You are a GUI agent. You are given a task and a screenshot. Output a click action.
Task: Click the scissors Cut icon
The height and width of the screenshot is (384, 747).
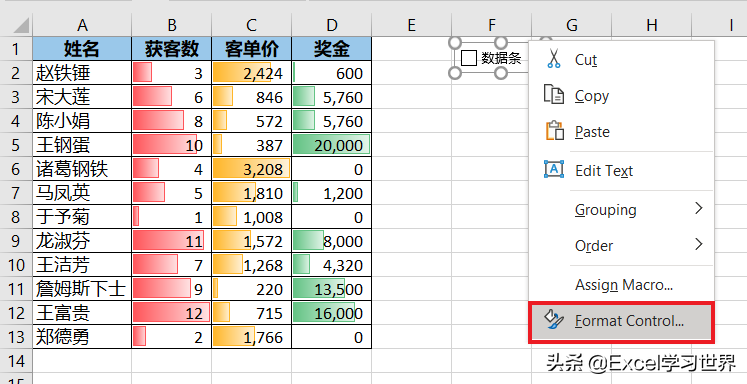click(553, 59)
